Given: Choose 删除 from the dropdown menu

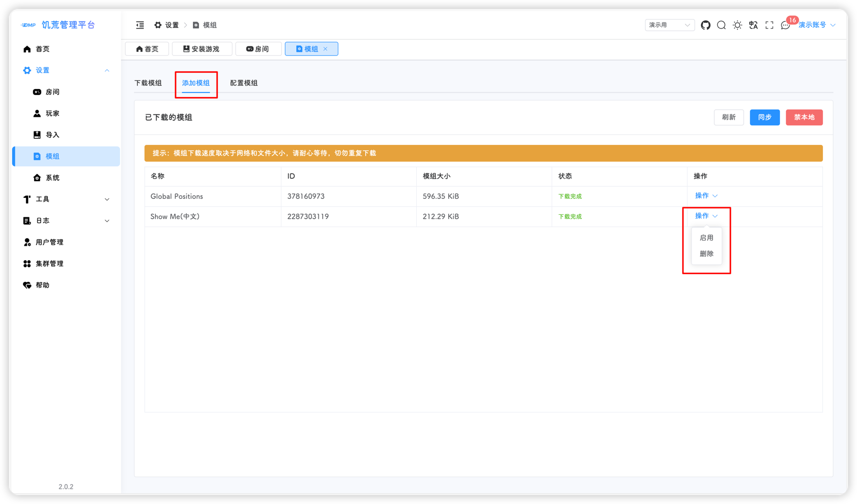Looking at the screenshot, I should (706, 254).
